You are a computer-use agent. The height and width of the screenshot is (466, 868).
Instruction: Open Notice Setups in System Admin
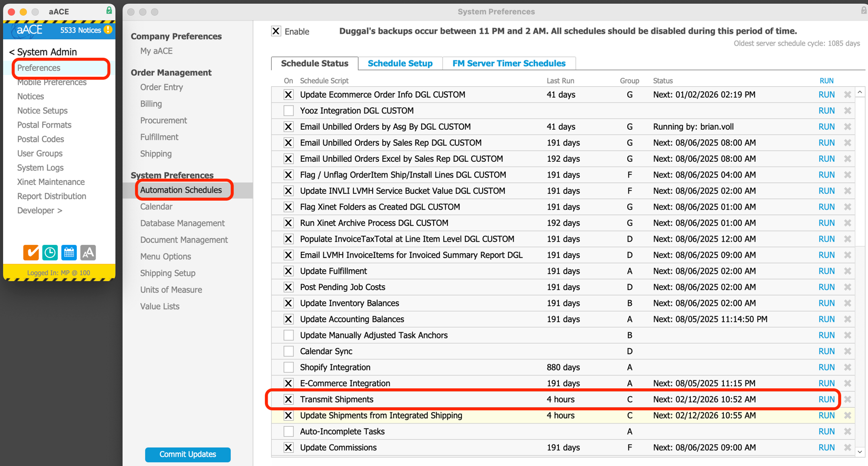[43, 111]
